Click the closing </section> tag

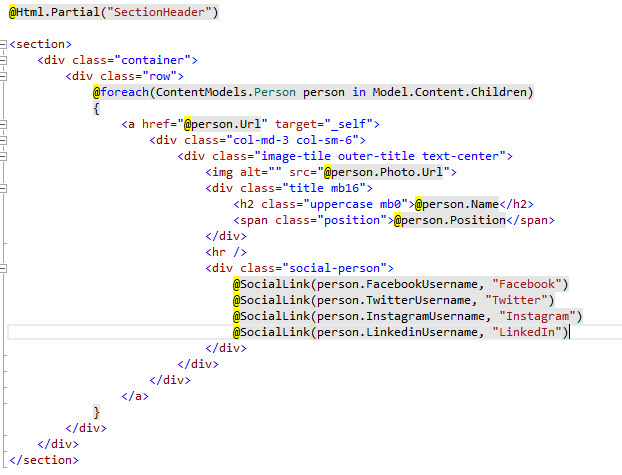[x=44, y=460]
